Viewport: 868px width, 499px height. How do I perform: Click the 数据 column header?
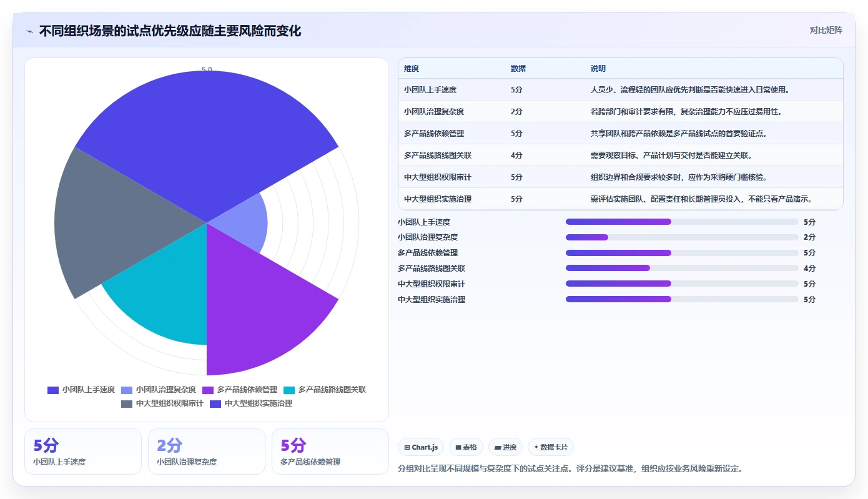coord(518,69)
